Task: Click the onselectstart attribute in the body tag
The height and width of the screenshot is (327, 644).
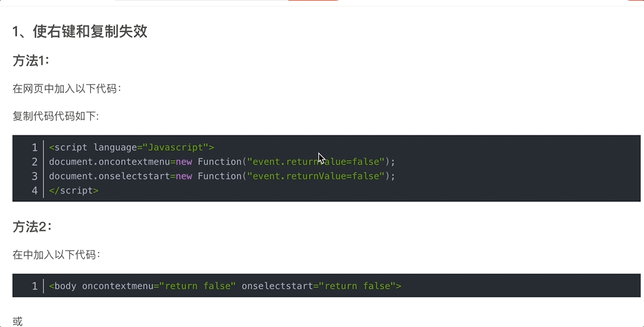Action: point(277,286)
